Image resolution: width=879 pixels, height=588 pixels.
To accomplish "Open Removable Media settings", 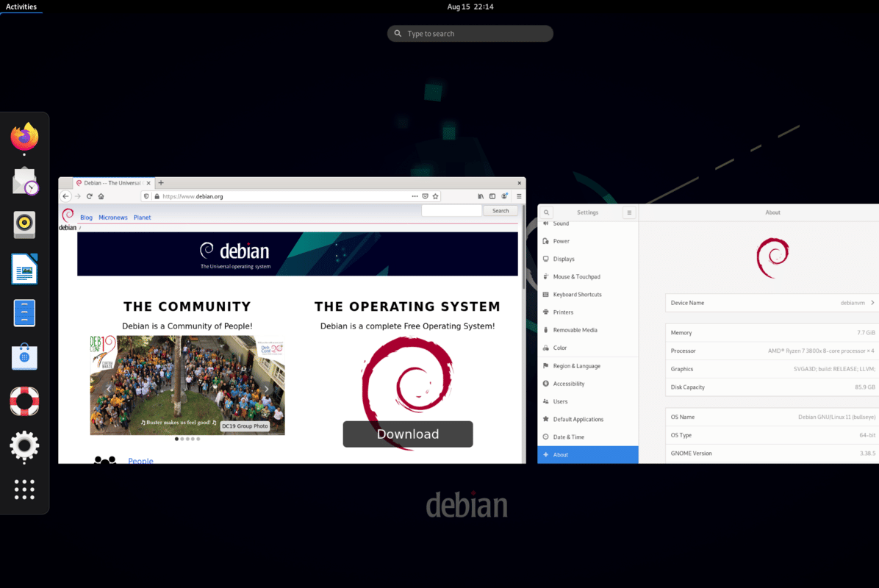I will [587, 330].
